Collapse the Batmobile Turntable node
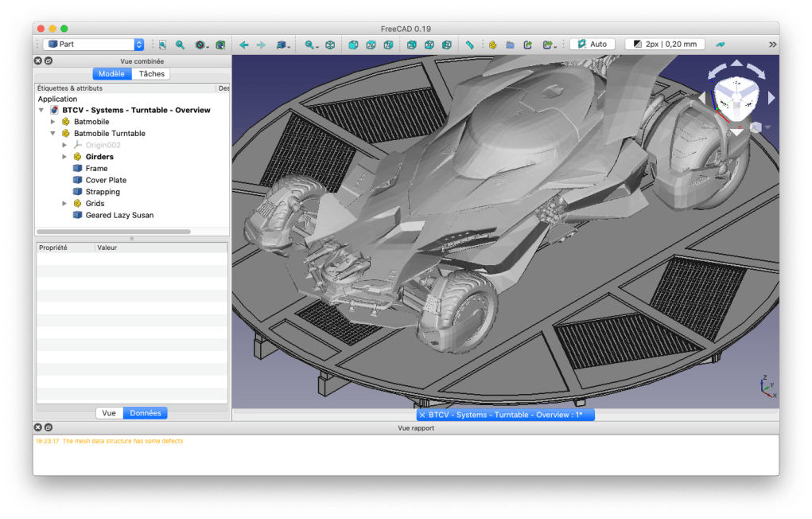This screenshot has width=812, height=519. point(53,133)
